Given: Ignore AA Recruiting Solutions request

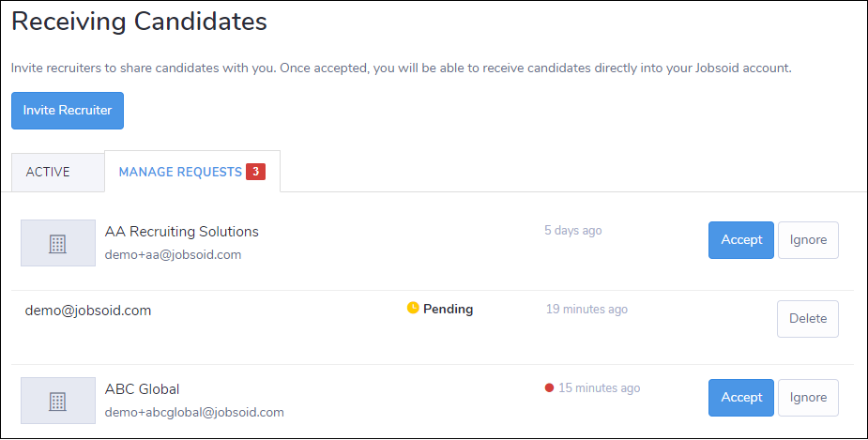Looking at the screenshot, I should pos(808,240).
